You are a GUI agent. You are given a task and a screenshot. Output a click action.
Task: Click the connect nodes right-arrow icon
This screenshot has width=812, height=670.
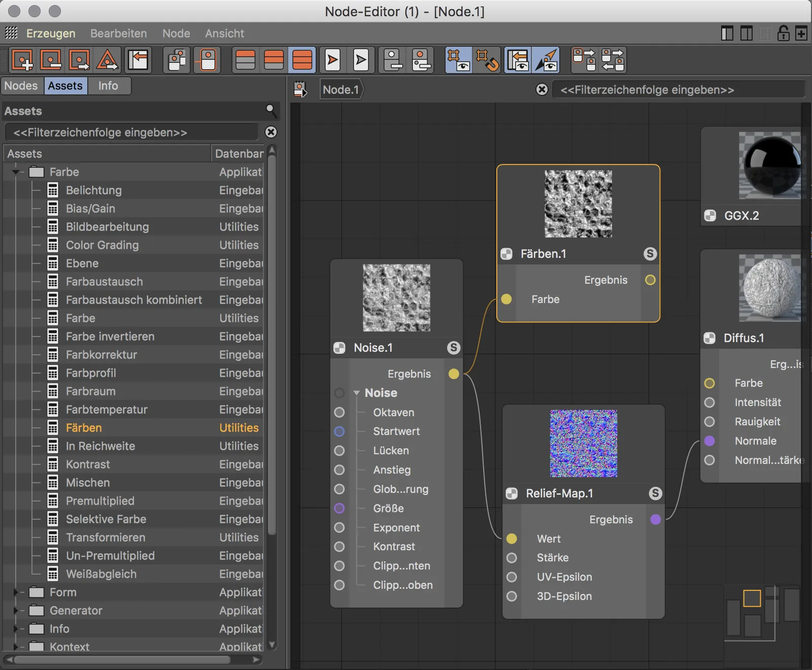point(584,60)
